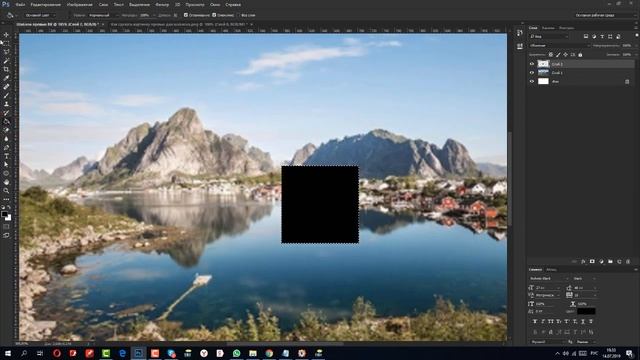Screen dimensions: 640x360
Task: Open the Изображение menu
Action: [79, 4]
